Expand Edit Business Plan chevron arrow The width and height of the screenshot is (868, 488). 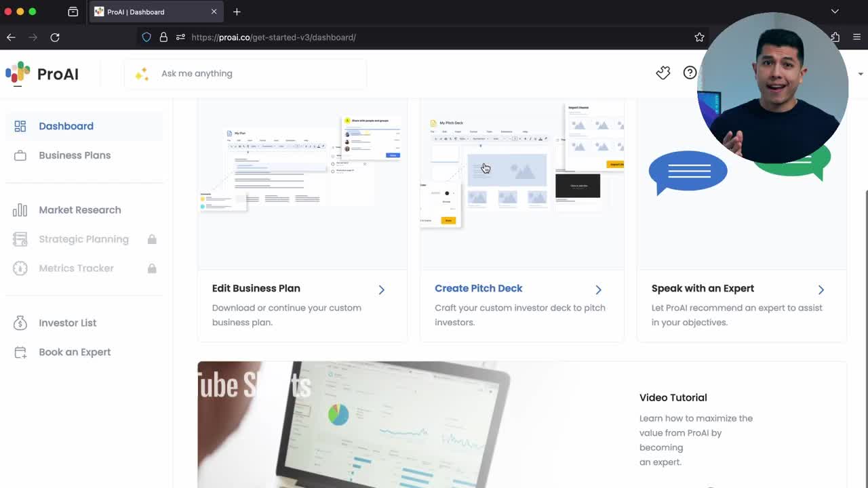click(381, 289)
